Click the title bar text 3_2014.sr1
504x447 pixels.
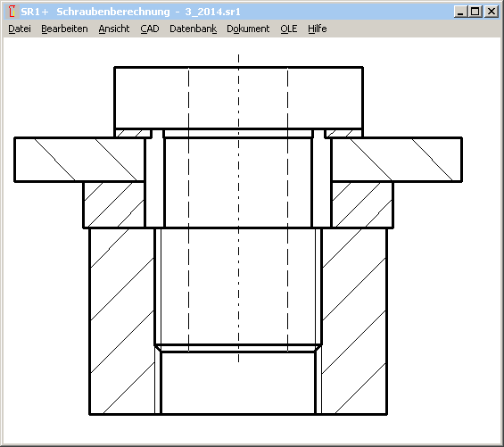pyautogui.click(x=212, y=12)
